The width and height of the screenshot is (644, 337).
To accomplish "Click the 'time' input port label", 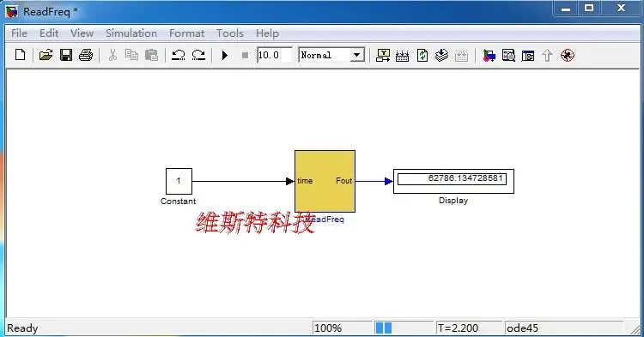I will click(x=305, y=181).
